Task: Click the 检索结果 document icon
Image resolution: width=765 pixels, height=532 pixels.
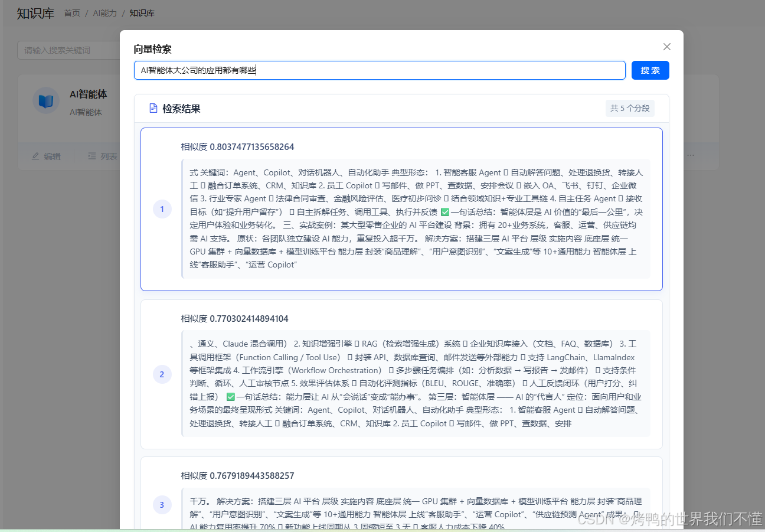Action: 153,108
